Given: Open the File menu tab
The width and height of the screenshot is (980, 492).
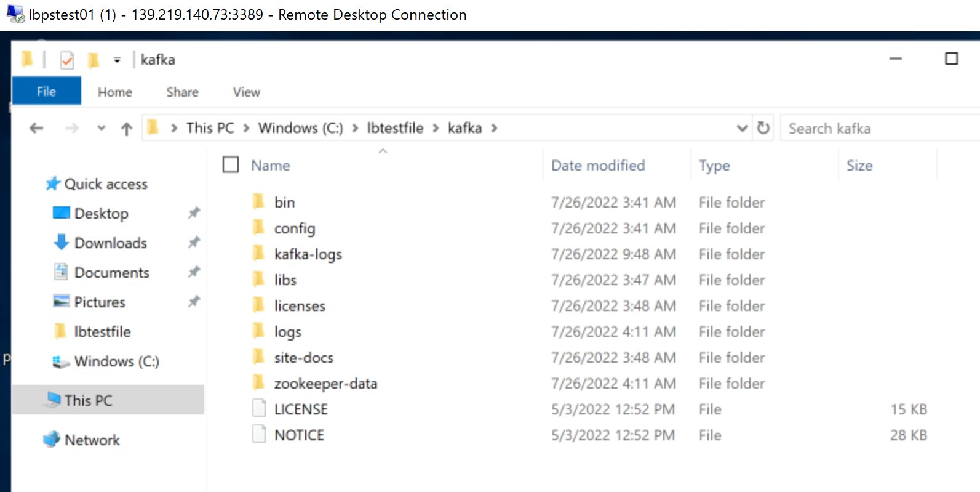Looking at the screenshot, I should pos(46,92).
